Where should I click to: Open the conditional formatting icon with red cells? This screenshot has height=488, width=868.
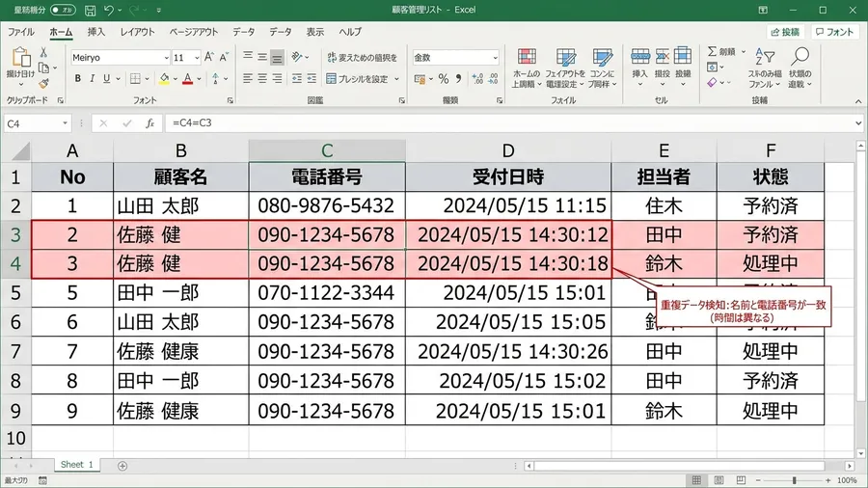click(526, 58)
